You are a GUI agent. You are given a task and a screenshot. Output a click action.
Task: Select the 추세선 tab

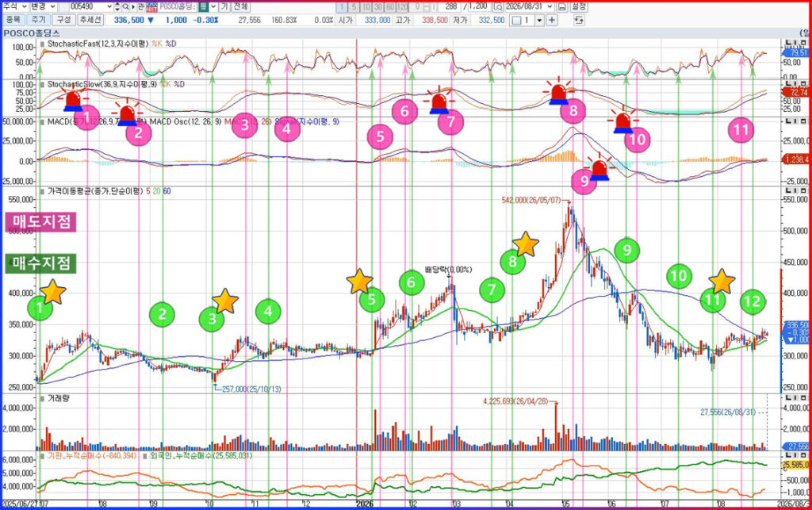coord(90,20)
